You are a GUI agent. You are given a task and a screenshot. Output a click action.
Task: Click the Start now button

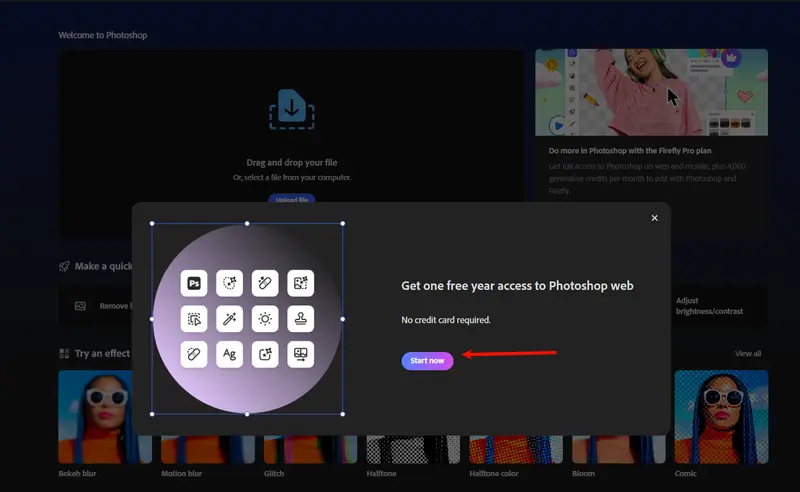point(427,361)
